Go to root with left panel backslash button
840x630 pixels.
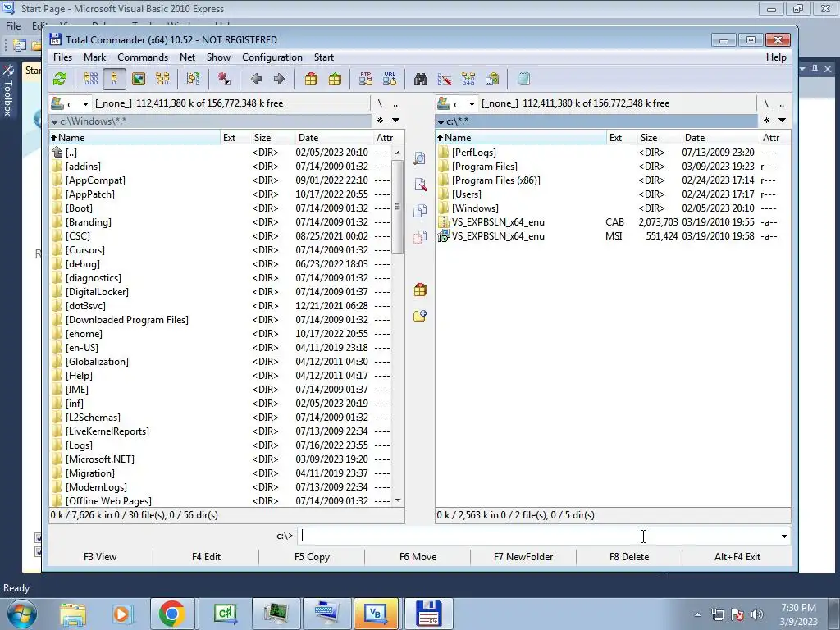[380, 103]
